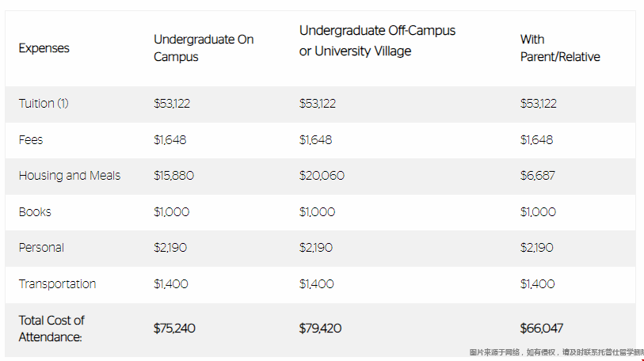Click the Tuition (1) row label
The height and width of the screenshot is (361, 644).
(44, 103)
